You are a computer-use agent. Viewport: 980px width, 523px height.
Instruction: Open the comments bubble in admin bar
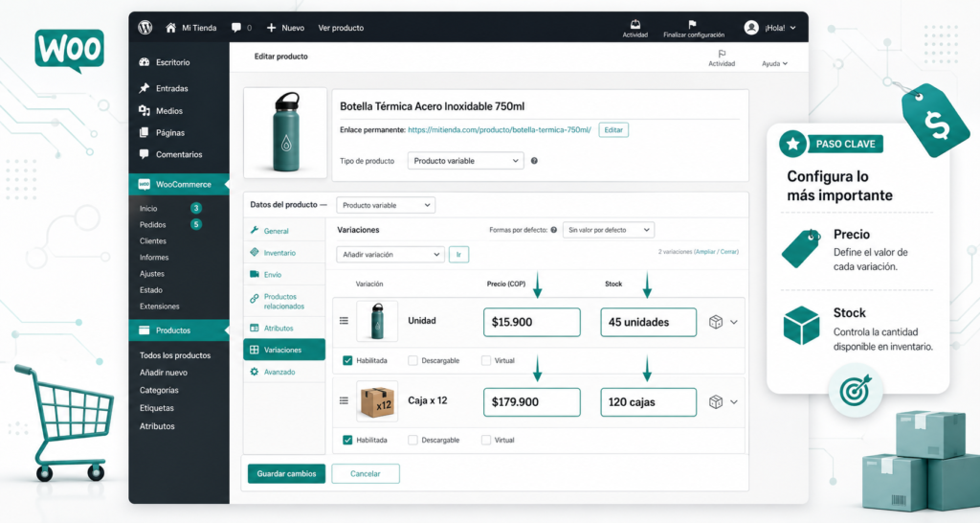(x=236, y=28)
